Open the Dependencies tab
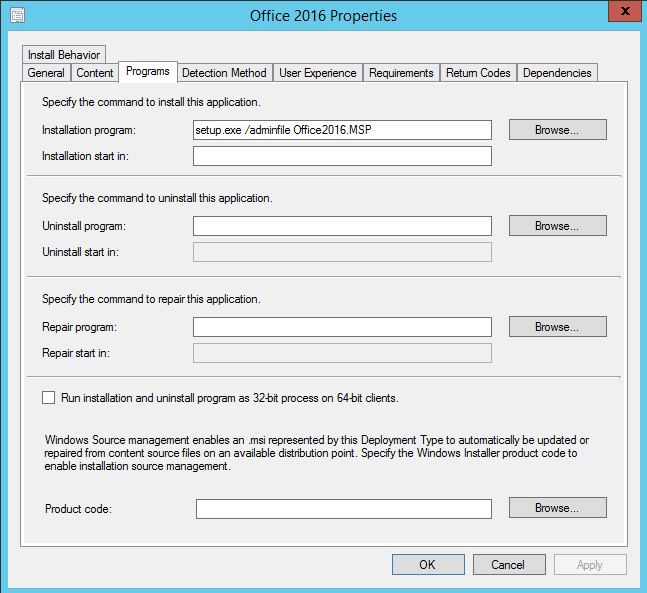 tap(557, 73)
